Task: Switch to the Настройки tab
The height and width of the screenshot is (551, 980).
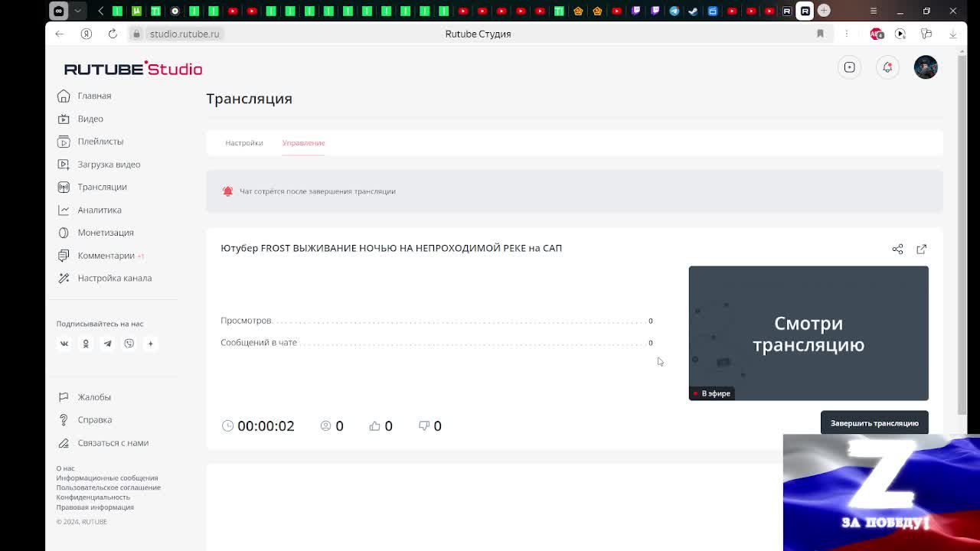Action: (244, 142)
